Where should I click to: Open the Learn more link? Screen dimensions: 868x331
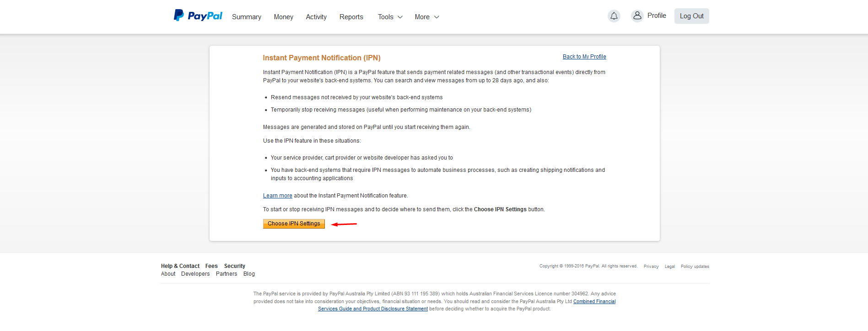277,196
